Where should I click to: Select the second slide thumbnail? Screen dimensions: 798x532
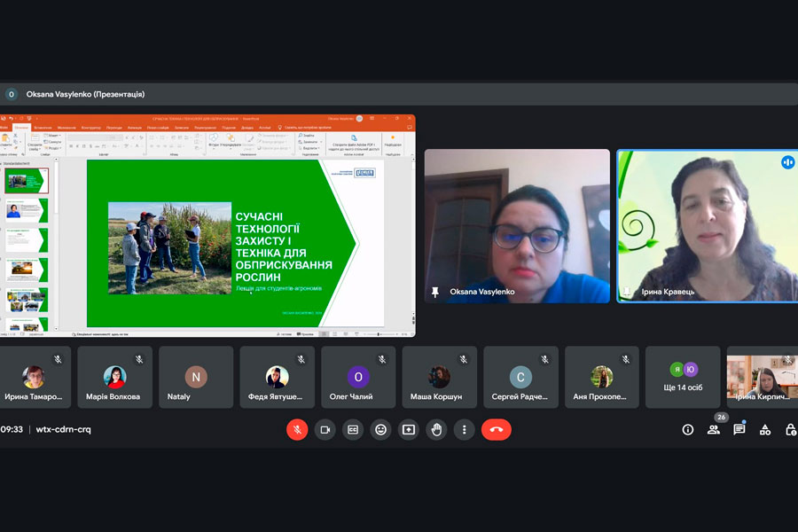click(x=27, y=210)
